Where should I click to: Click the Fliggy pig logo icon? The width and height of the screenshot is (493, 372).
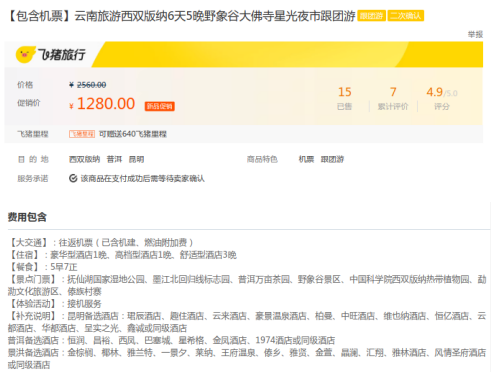(x=25, y=55)
